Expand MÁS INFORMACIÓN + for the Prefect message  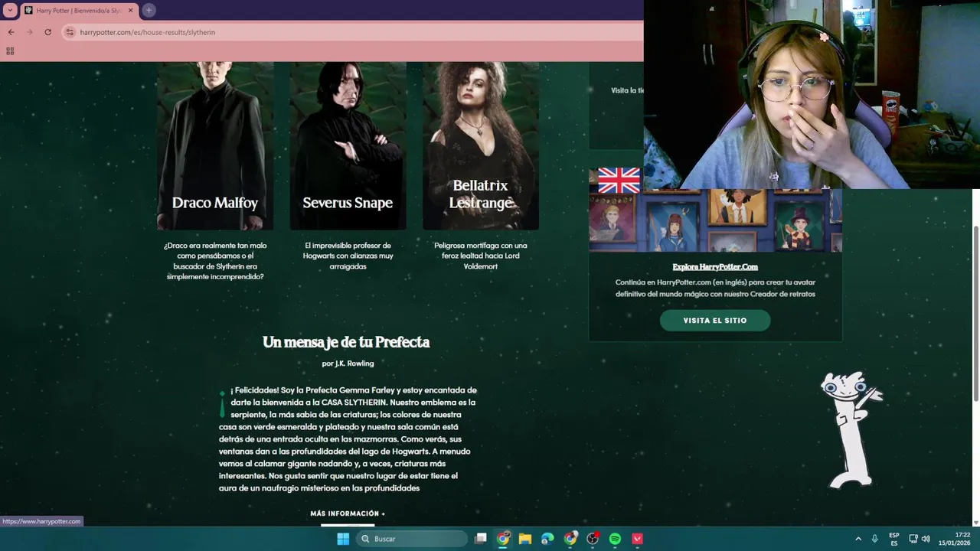348,514
